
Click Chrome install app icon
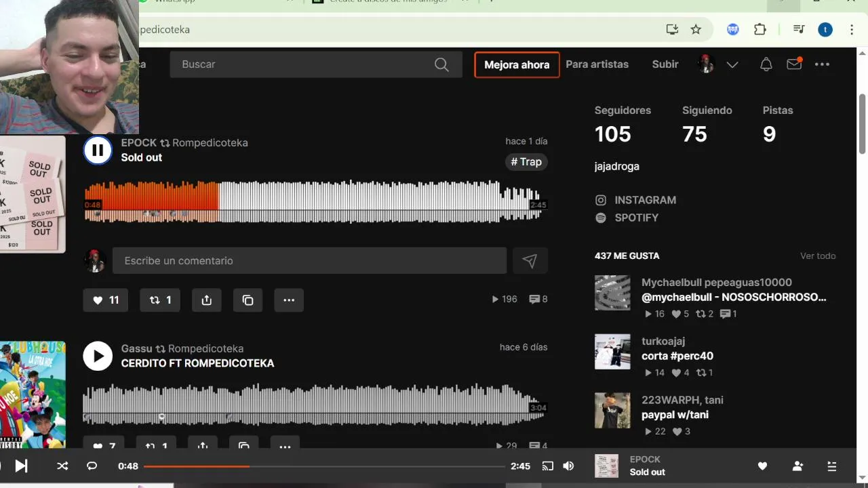click(672, 29)
